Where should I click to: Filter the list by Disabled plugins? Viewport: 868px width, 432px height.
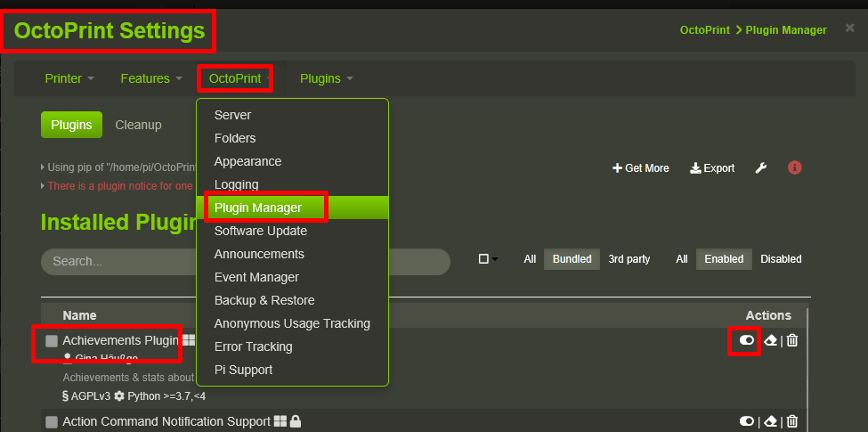780,259
